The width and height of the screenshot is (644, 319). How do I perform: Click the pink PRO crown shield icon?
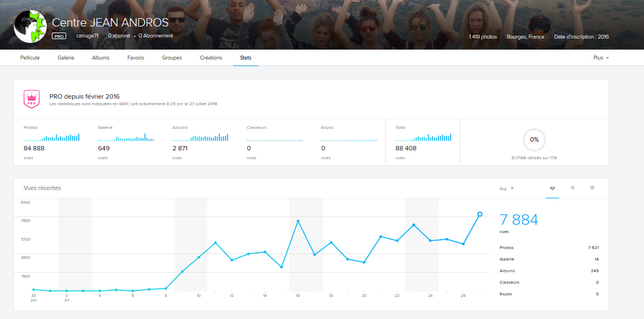click(31, 99)
